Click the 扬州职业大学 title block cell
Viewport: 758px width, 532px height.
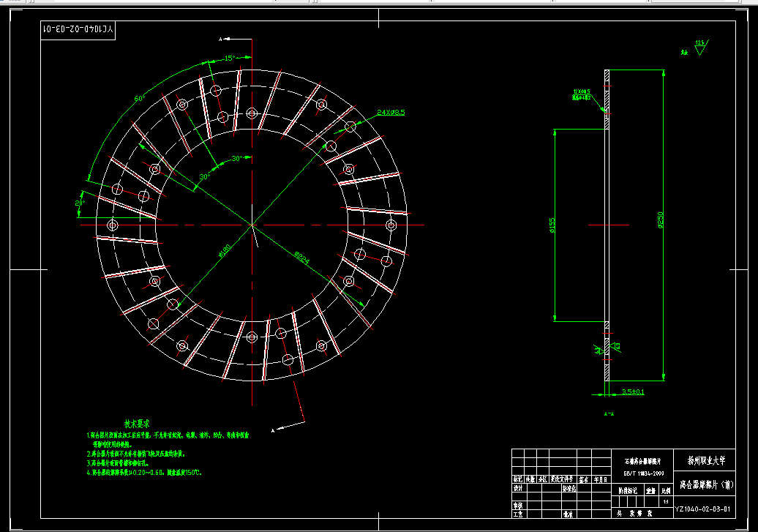705,460
